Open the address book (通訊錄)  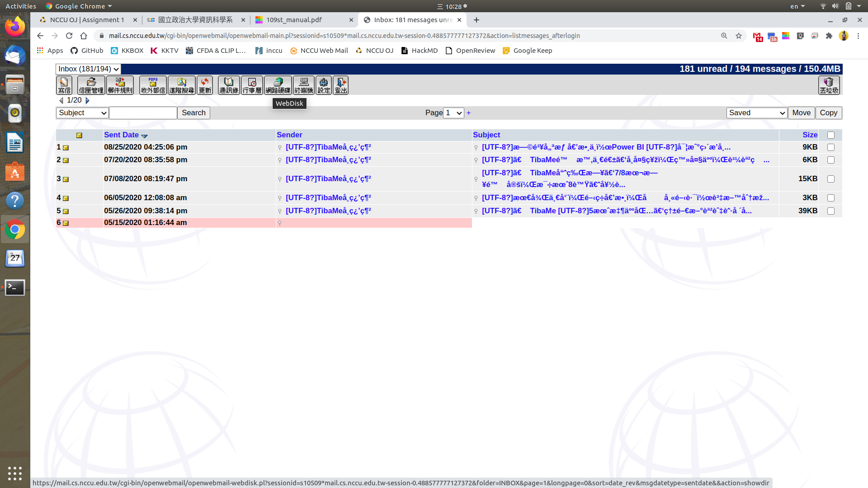(229, 85)
